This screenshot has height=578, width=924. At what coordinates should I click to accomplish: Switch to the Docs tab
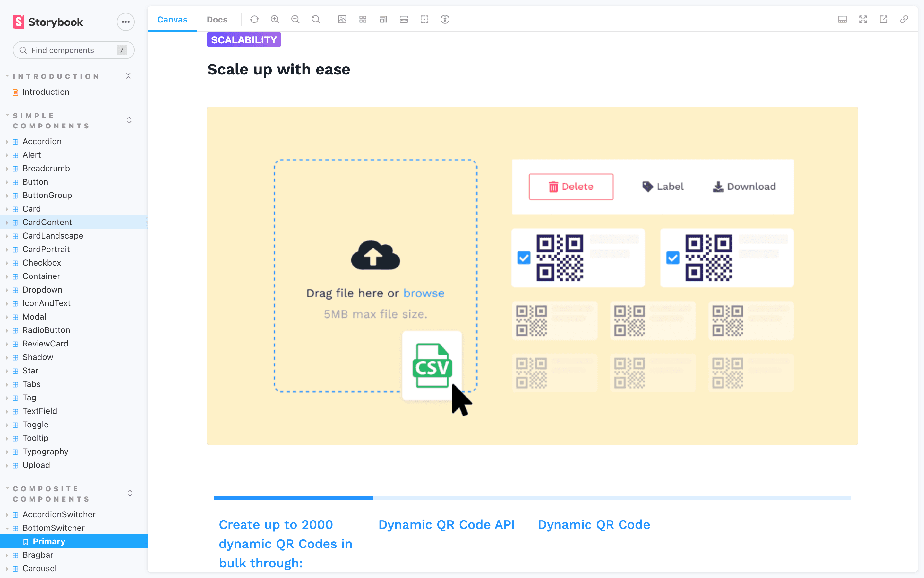217,20
